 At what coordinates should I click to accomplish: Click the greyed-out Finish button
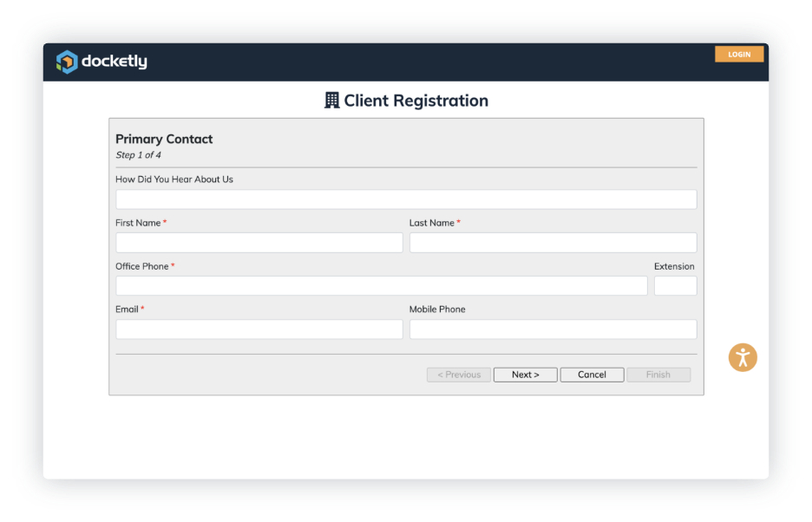(x=658, y=375)
